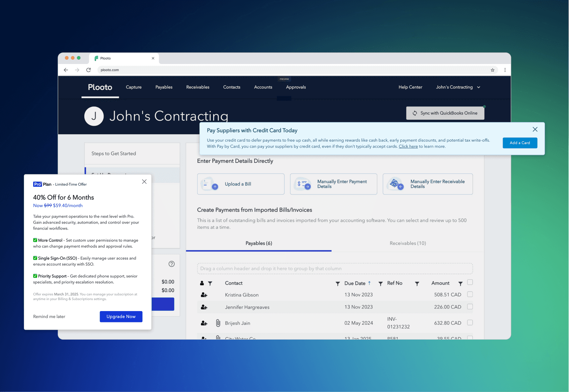Toggle the select-all header checkbox
This screenshot has width=569, height=392.
pyautogui.click(x=470, y=282)
